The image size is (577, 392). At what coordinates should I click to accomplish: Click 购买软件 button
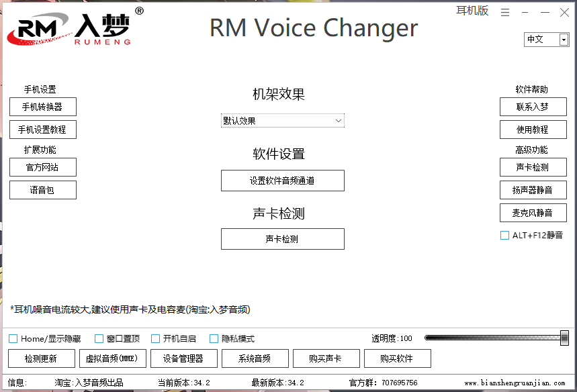coord(398,358)
